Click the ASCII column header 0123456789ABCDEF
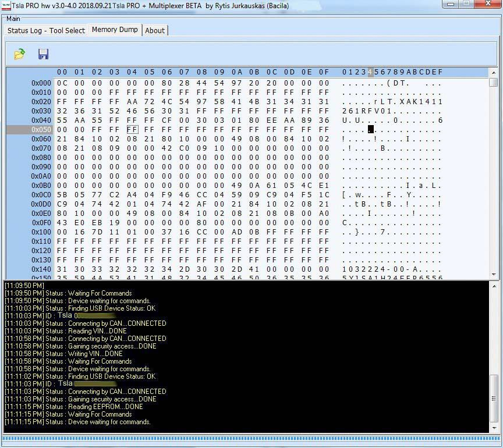Image resolution: width=503 pixels, height=448 pixels. coord(392,72)
